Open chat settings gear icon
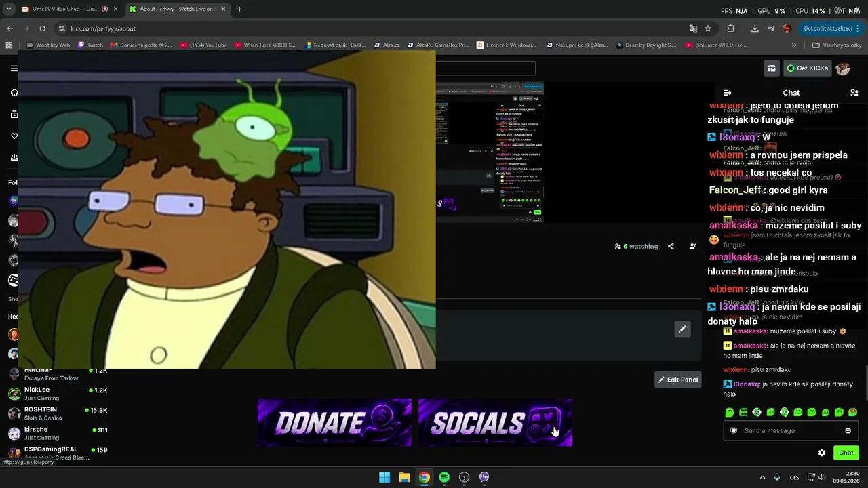The image size is (868, 488). [822, 453]
